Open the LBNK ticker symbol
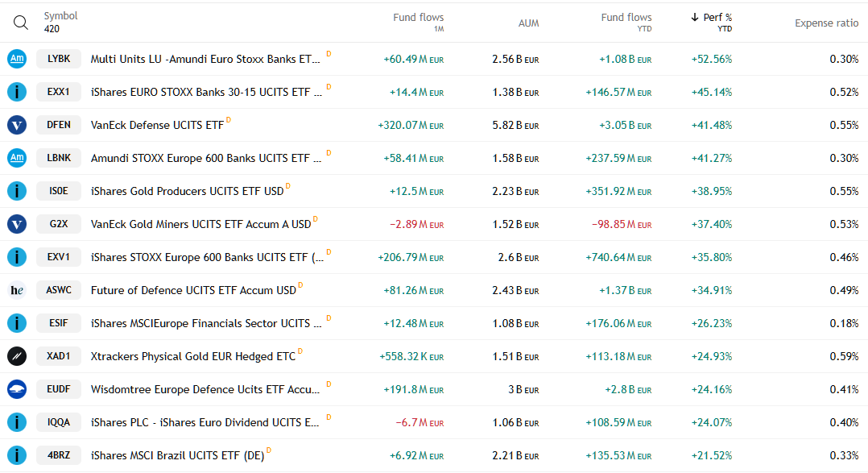The width and height of the screenshot is (868, 473). [x=59, y=158]
